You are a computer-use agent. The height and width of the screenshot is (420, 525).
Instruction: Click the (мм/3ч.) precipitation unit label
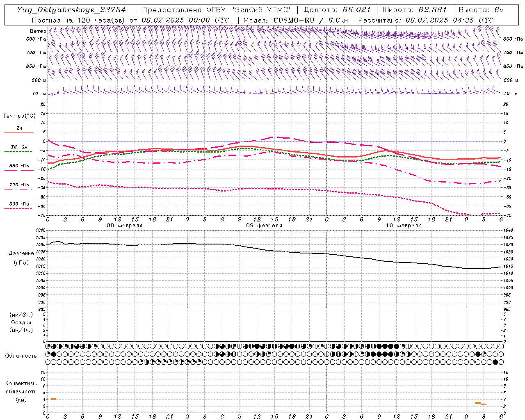21,315
